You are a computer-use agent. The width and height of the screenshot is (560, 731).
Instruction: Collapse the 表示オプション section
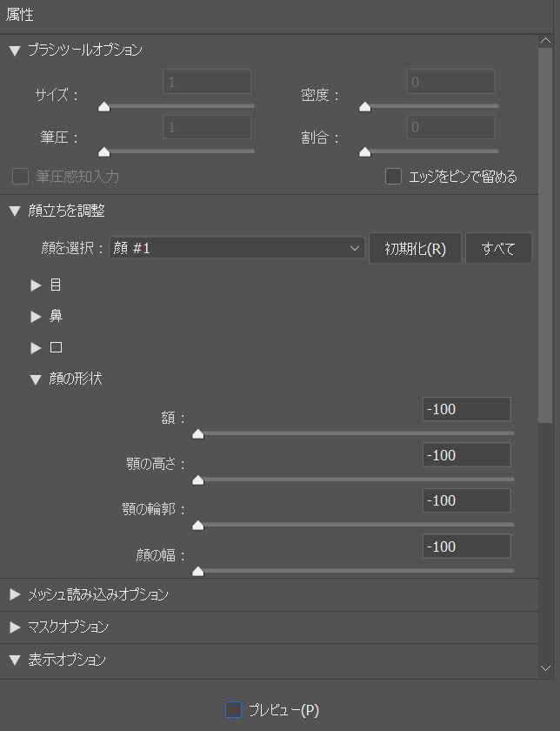click(x=14, y=660)
